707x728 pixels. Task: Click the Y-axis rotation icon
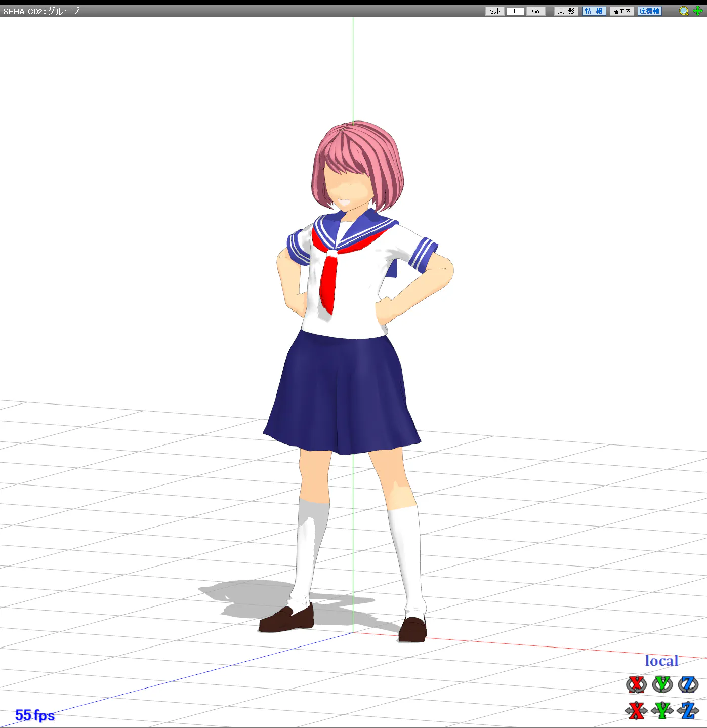(x=662, y=684)
